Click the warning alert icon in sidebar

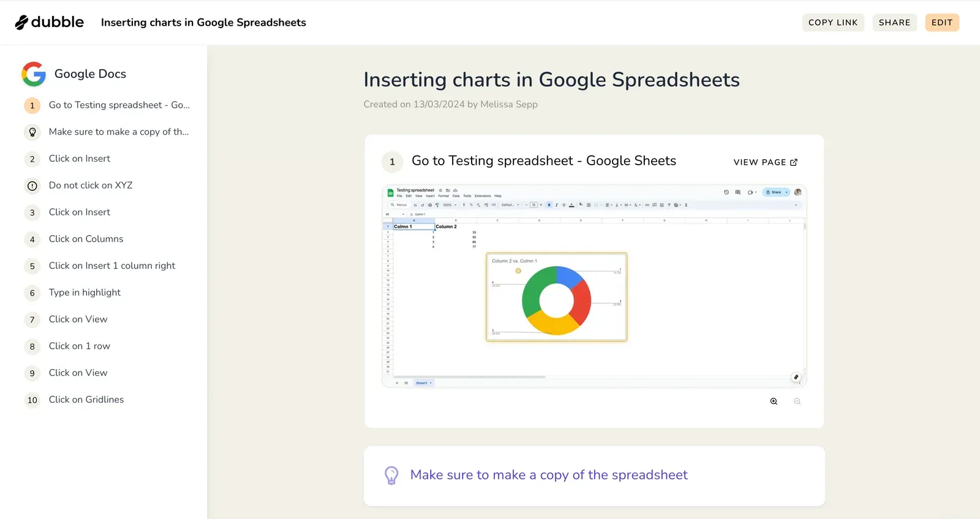(x=32, y=185)
